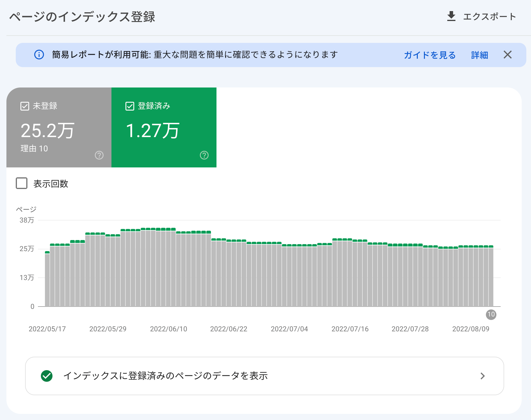Click the page title ページのインデックス登録

(x=82, y=17)
